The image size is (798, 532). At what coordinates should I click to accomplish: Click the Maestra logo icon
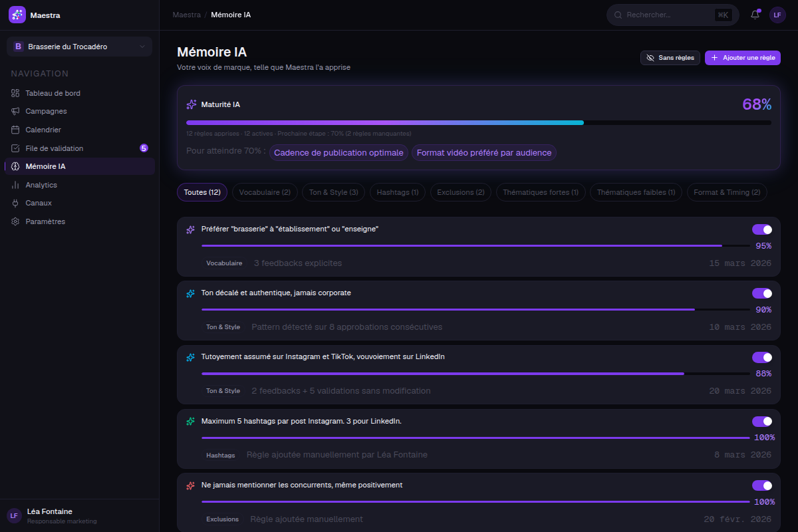[17, 15]
